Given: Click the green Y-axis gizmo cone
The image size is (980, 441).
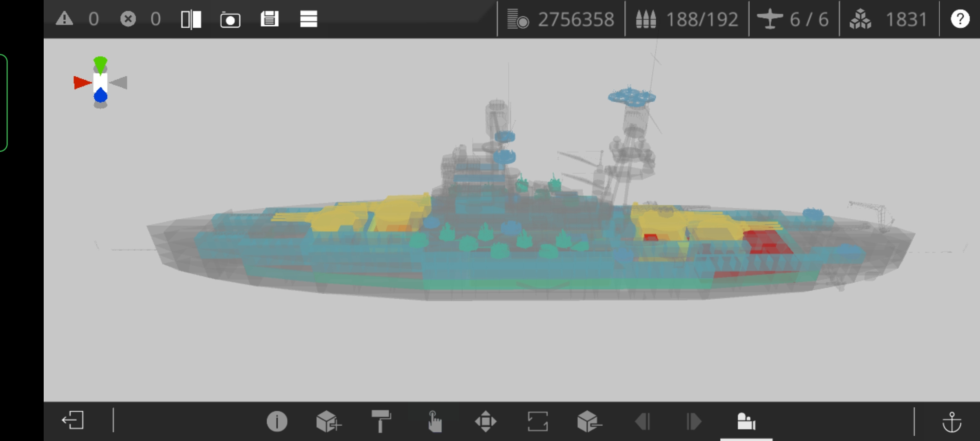Looking at the screenshot, I should click(x=100, y=65).
